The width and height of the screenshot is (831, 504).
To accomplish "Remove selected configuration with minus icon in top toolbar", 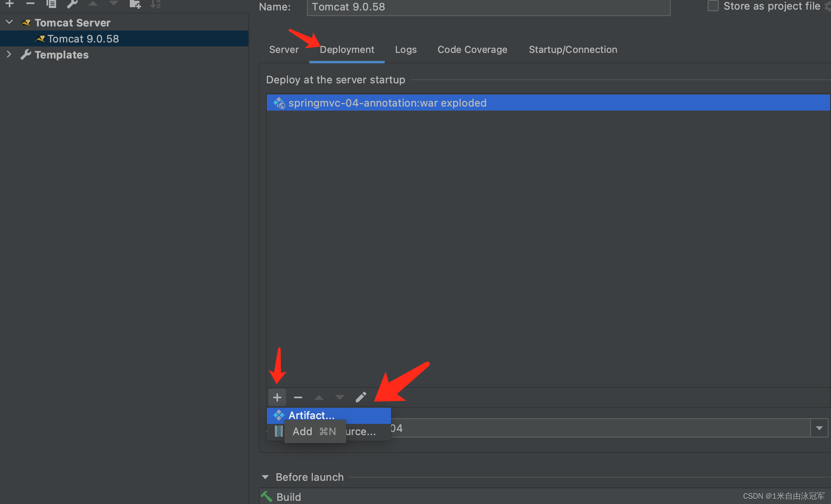I will [30, 4].
